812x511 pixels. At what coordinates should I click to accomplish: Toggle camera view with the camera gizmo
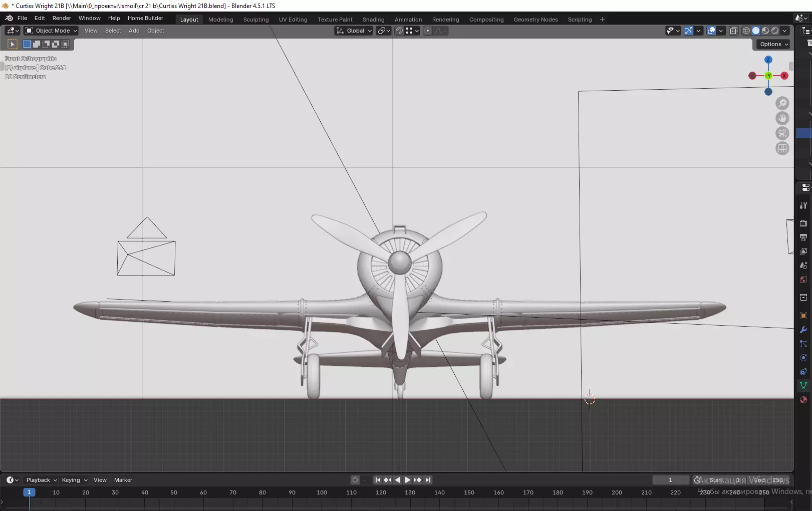(782, 133)
